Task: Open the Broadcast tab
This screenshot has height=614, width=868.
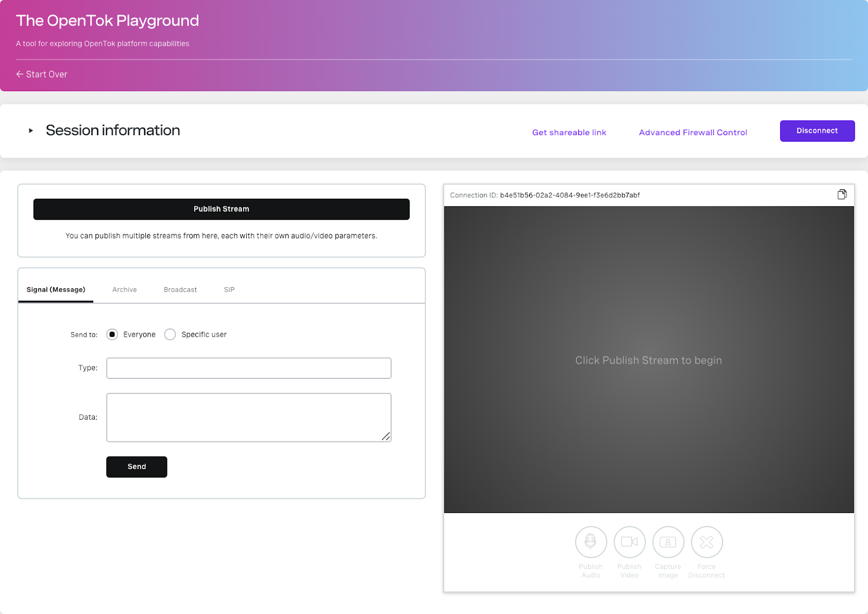Action: click(x=181, y=289)
